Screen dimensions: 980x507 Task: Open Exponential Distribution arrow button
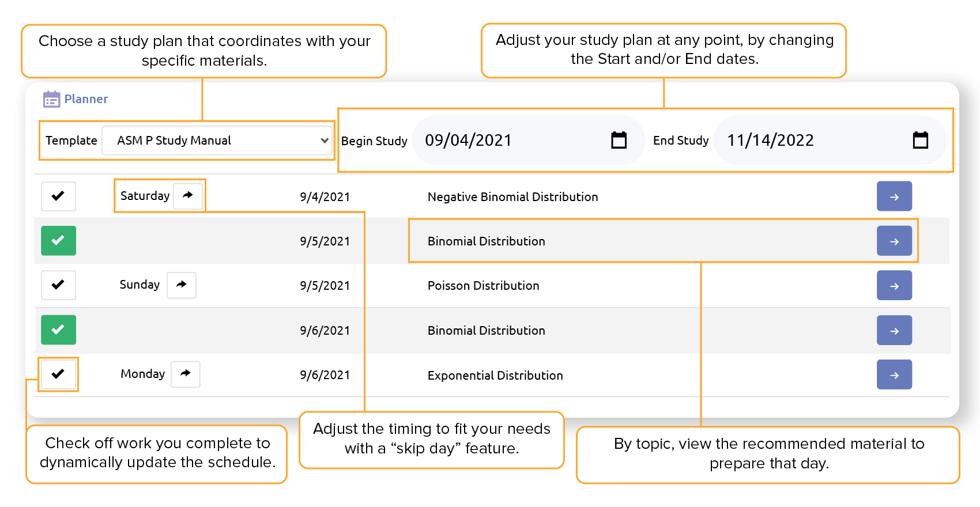(894, 374)
